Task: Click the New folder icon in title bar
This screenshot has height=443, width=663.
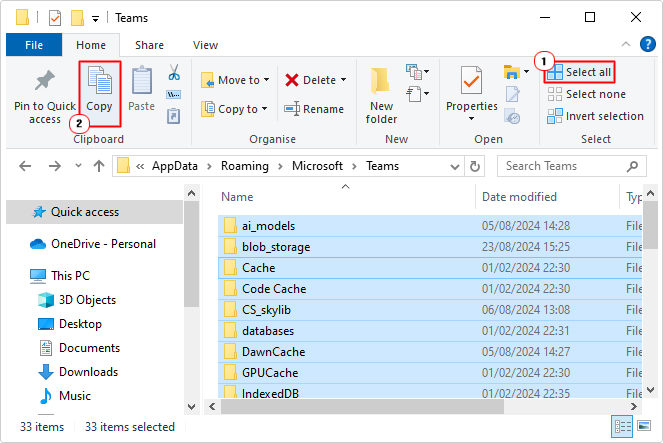Action: pyautogui.click(x=77, y=18)
